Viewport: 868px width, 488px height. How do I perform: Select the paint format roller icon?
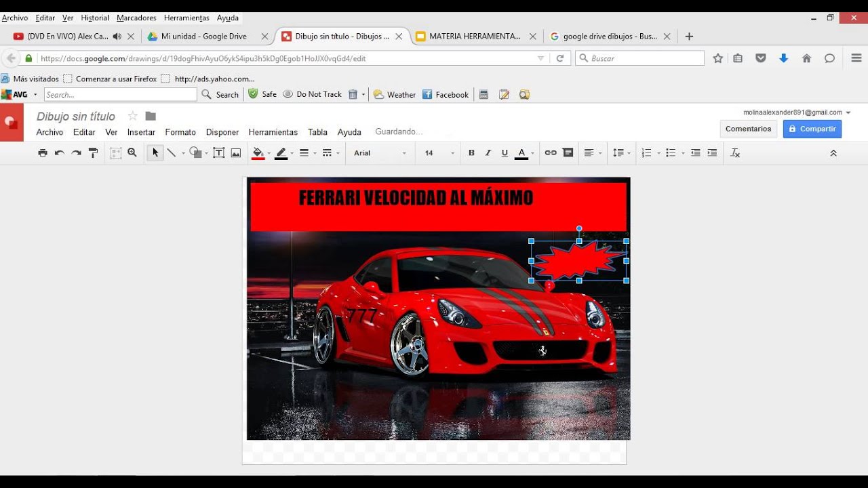click(94, 153)
